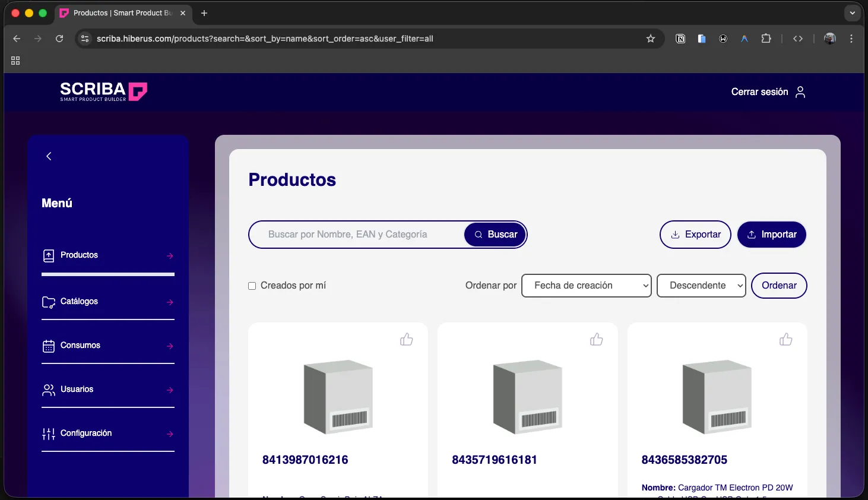868x500 pixels.
Task: Collapse the sidebar with back chevron
Action: click(x=49, y=156)
